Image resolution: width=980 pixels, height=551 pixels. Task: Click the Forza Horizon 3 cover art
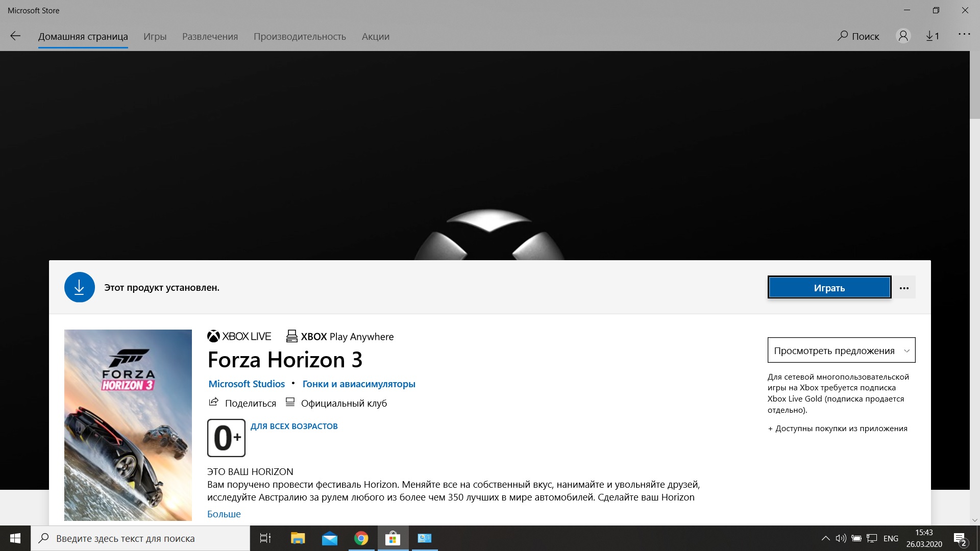click(x=128, y=425)
